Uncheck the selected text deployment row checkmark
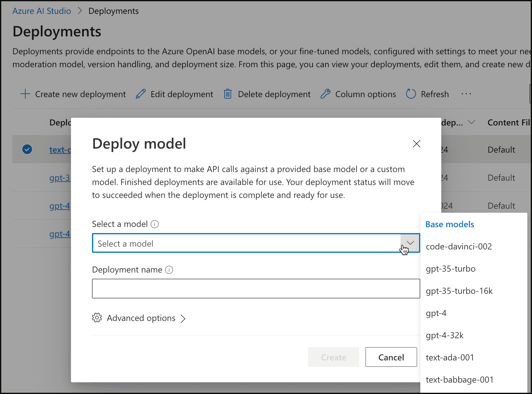Screen dimensions: 532x394 [x=27, y=149]
